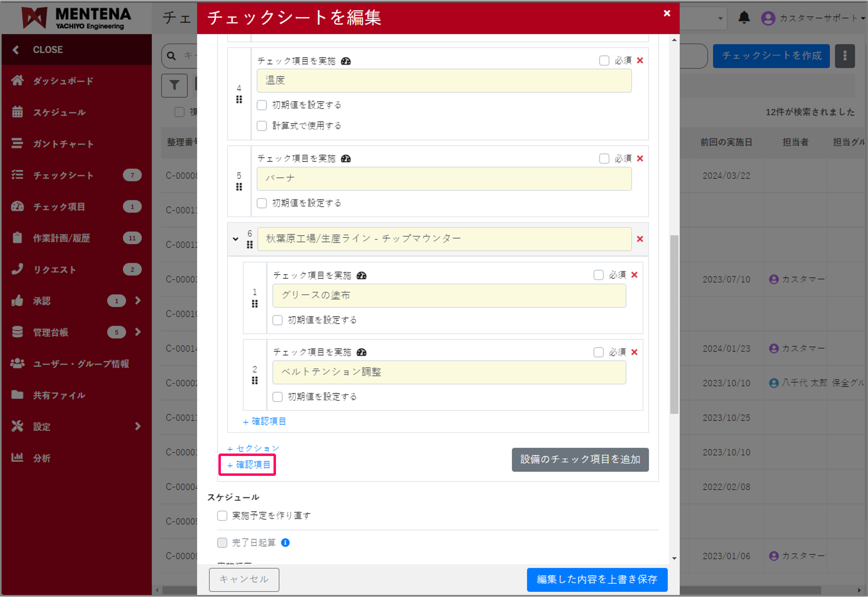Open the ガントチャート view
This screenshot has width=868, height=597.
[64, 143]
